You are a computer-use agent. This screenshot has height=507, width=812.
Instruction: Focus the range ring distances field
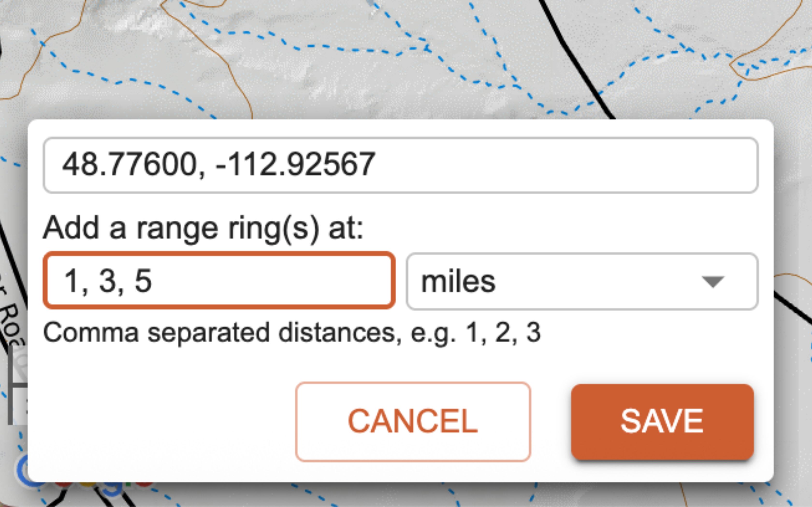pos(219,280)
